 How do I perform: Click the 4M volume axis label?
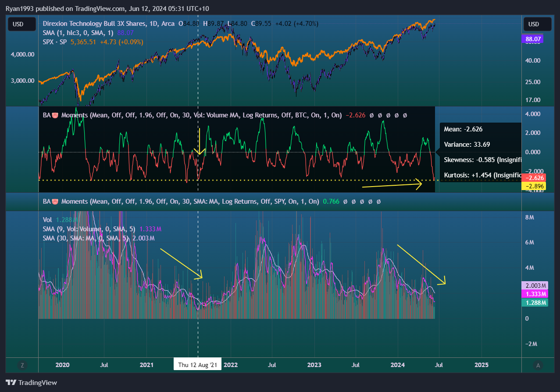(529, 268)
